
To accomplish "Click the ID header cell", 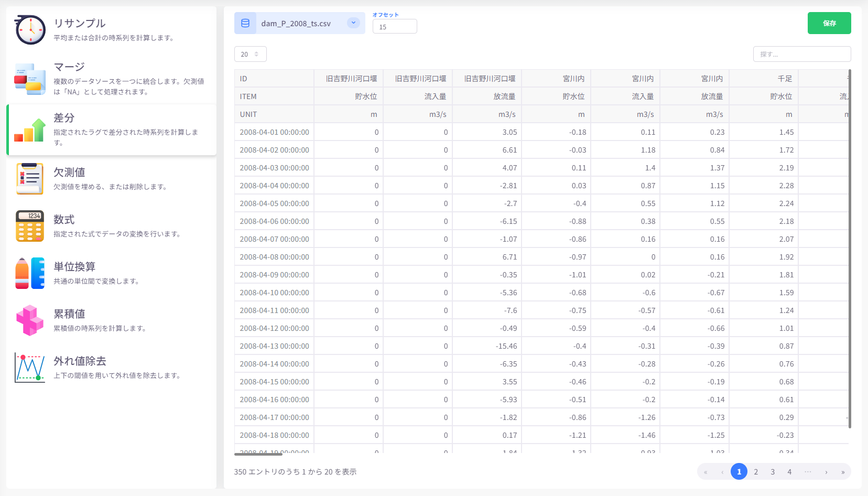I will pyautogui.click(x=274, y=79).
